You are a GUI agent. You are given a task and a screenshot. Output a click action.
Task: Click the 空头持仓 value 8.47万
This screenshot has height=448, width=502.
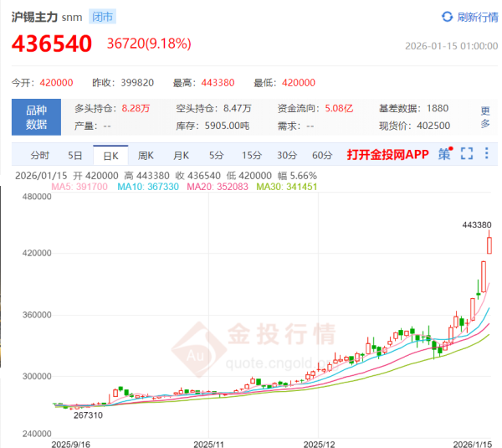click(238, 108)
